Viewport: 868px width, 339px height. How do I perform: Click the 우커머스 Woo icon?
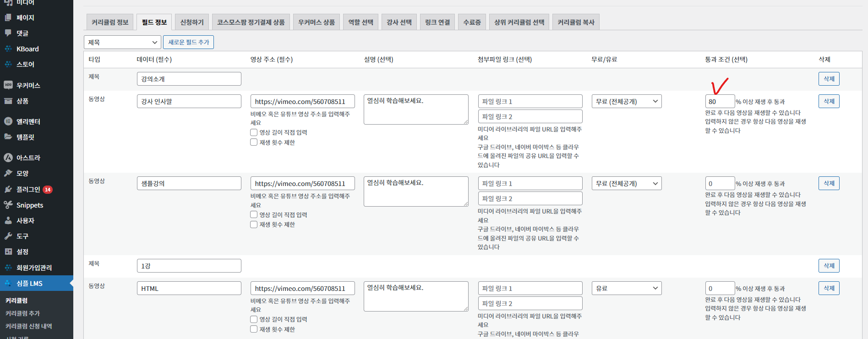tap(8, 85)
